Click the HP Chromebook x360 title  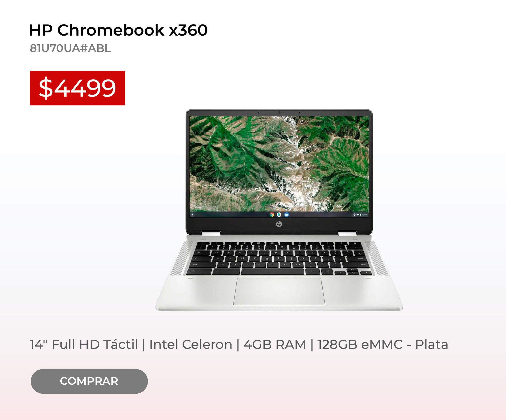coord(118,30)
